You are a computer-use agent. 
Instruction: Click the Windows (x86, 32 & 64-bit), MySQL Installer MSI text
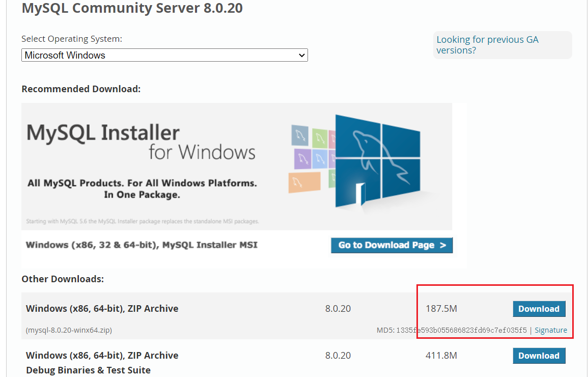pos(142,245)
